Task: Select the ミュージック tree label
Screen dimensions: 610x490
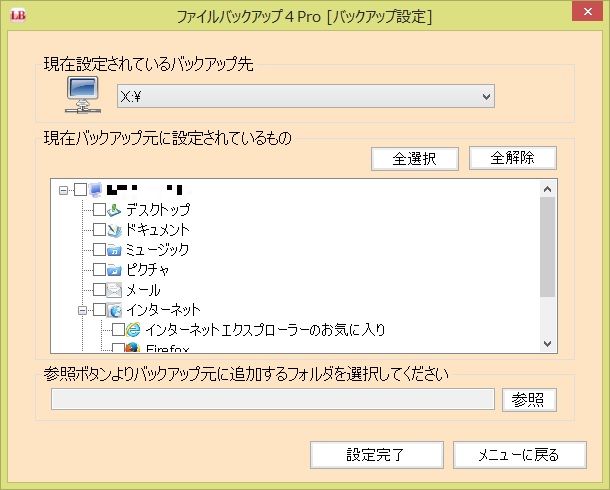Action: 157,250
